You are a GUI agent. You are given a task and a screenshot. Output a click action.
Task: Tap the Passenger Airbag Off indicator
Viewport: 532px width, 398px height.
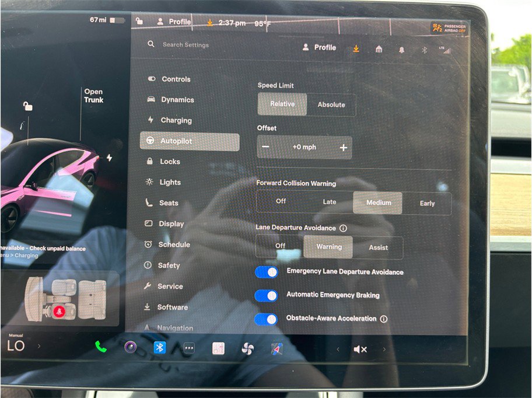coord(450,28)
